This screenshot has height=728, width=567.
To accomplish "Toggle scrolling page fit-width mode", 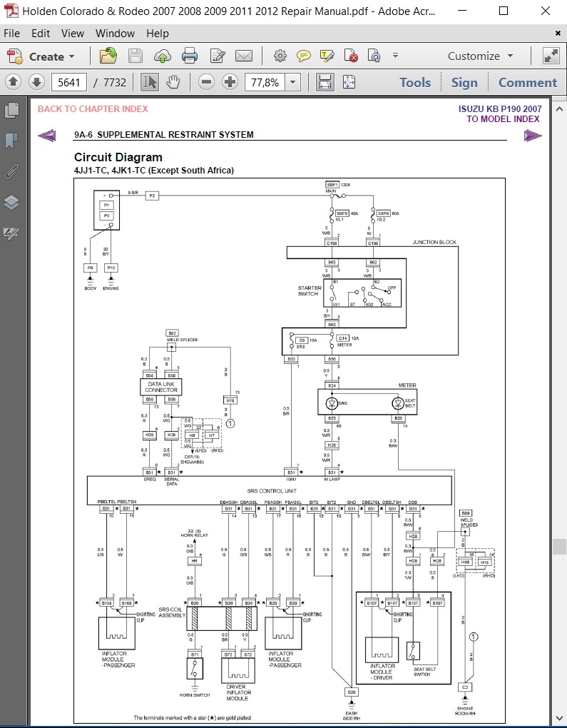I will [x=325, y=82].
